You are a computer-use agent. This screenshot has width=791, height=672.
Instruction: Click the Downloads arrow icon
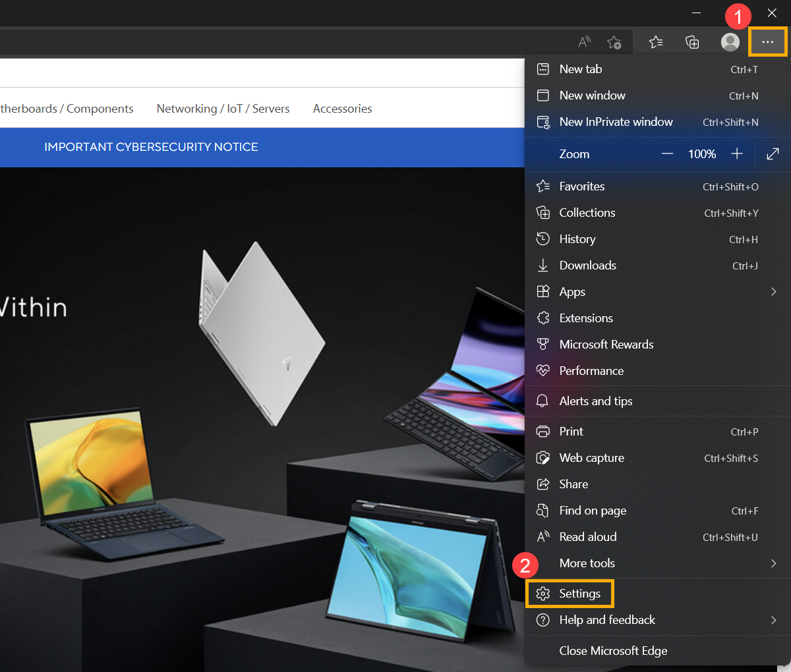(x=543, y=266)
